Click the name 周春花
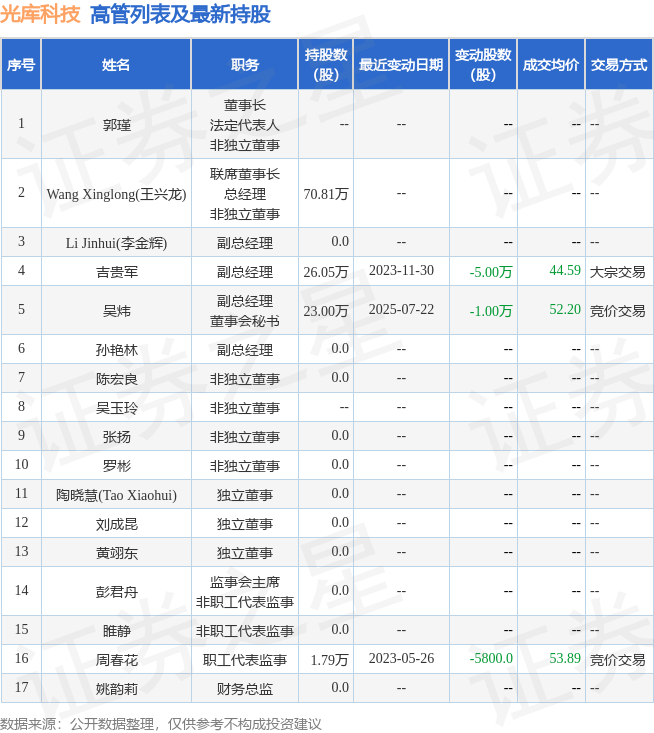654x733 pixels. tap(117, 660)
